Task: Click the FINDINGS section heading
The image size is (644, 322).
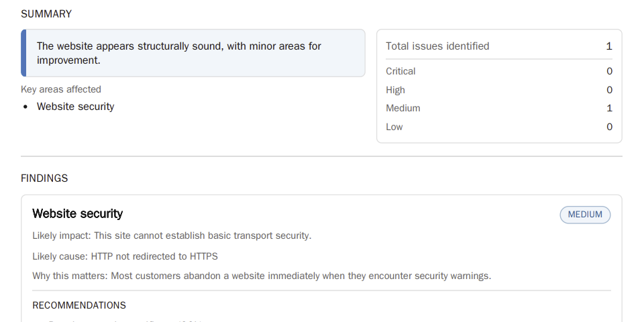Action: tap(44, 178)
